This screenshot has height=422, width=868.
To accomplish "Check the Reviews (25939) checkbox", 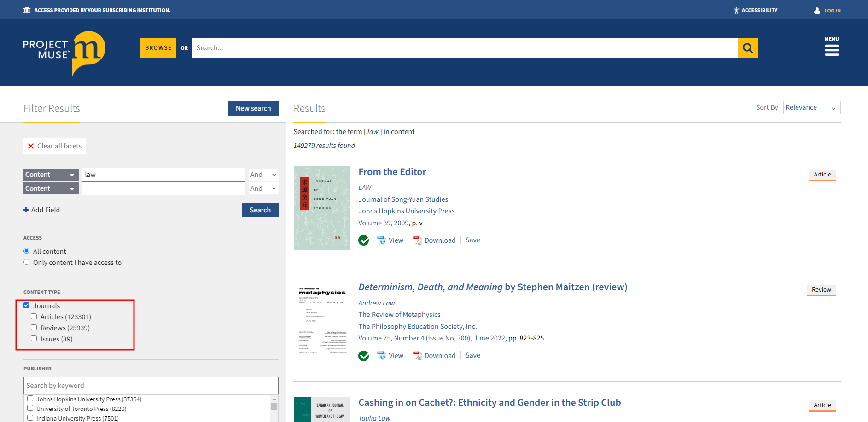I will (34, 328).
